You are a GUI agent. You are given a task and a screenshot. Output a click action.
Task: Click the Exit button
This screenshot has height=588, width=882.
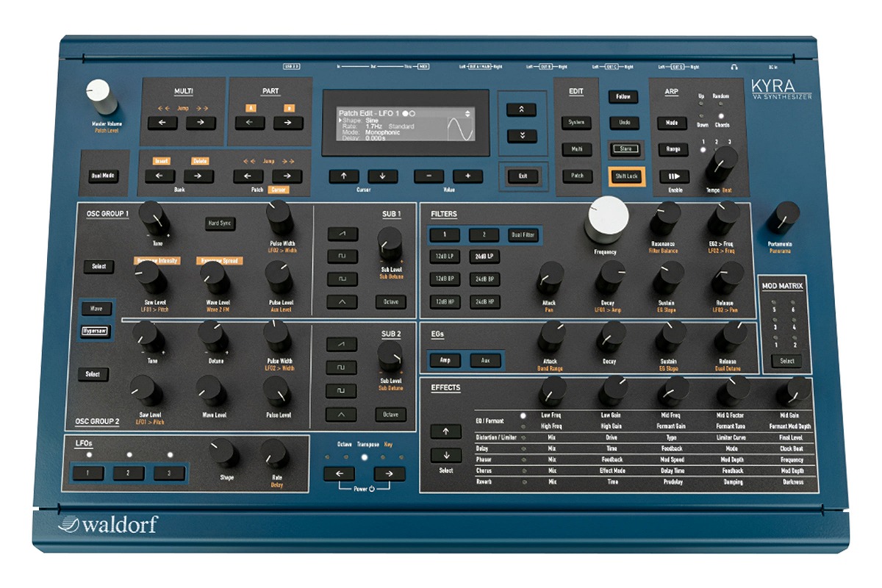(x=523, y=176)
